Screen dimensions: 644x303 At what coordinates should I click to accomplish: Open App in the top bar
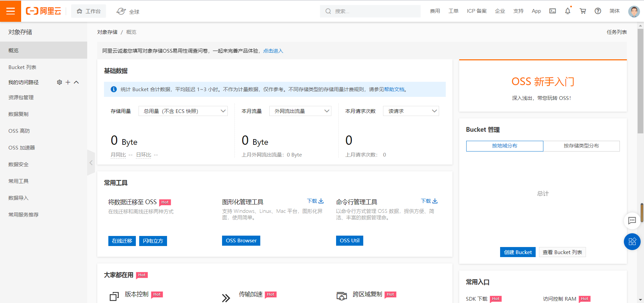536,11
